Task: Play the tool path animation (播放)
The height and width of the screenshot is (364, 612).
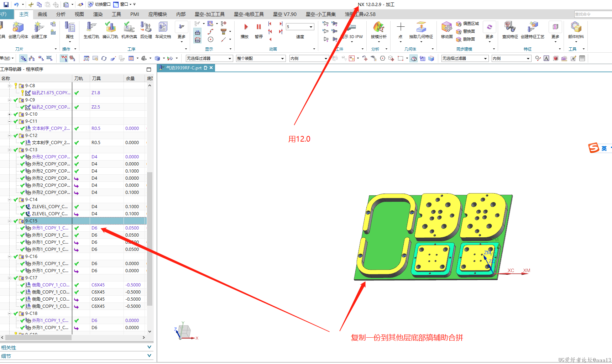Action: 245,30
